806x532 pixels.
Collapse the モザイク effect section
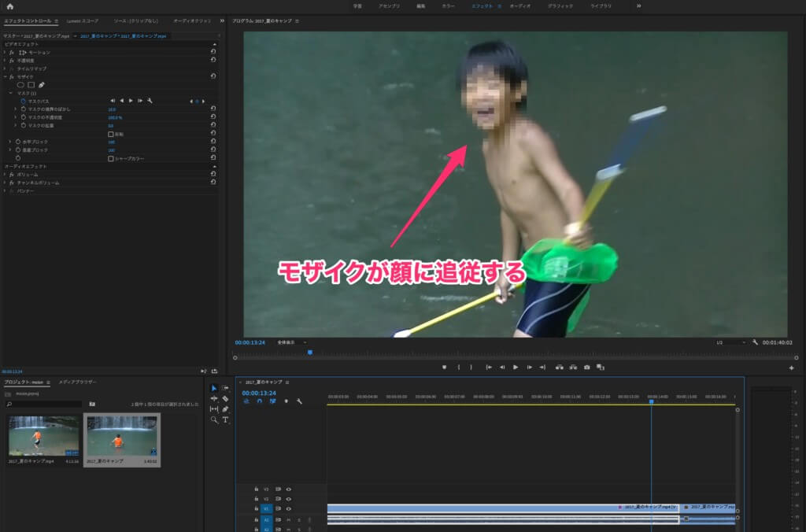pyautogui.click(x=5, y=76)
